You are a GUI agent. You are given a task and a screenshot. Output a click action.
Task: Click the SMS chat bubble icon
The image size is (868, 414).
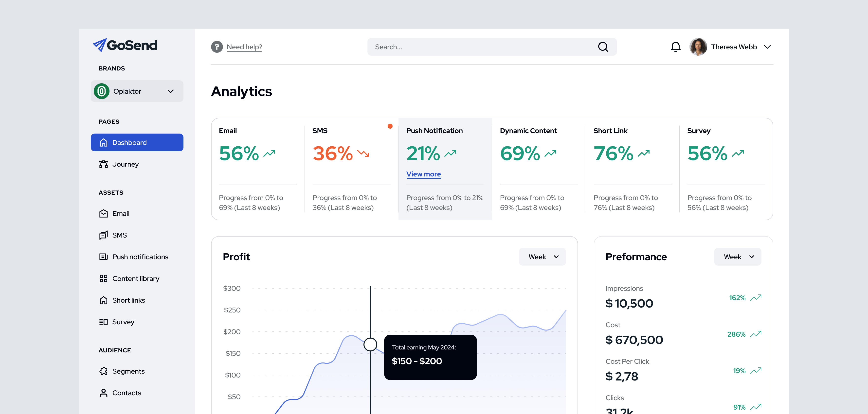104,235
